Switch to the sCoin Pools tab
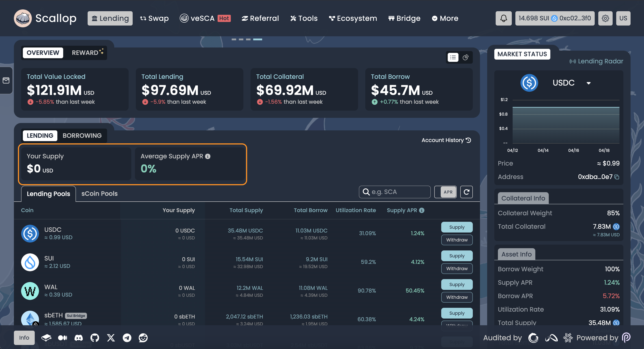Image resolution: width=644 pixels, height=349 pixels. click(x=99, y=194)
